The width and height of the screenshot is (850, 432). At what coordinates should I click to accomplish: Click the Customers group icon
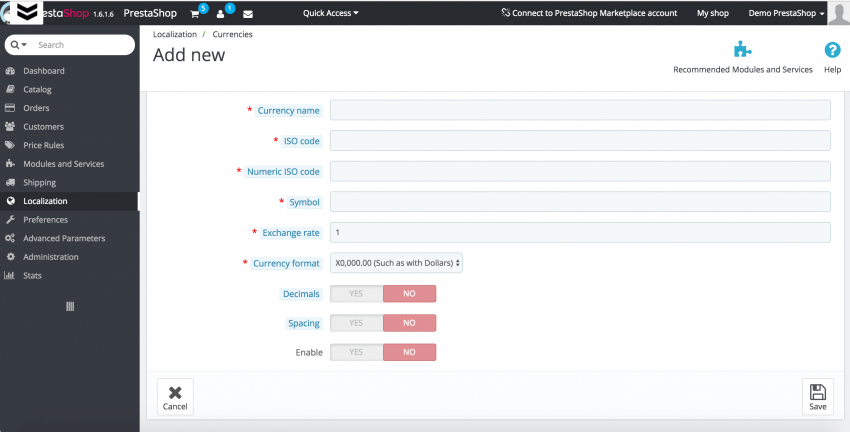10,126
